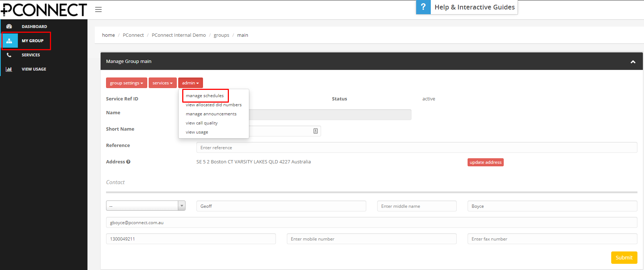Open the groups breadcrumb link
644x270 pixels.
[x=221, y=35]
